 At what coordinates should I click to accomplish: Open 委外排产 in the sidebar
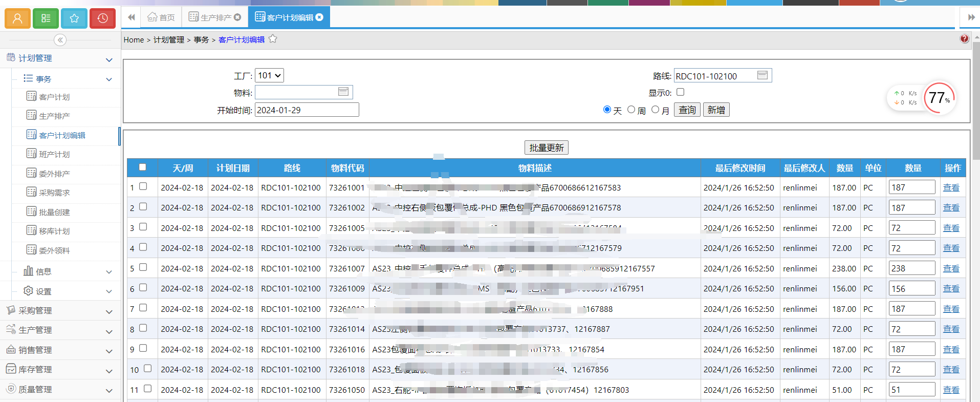[x=54, y=174]
